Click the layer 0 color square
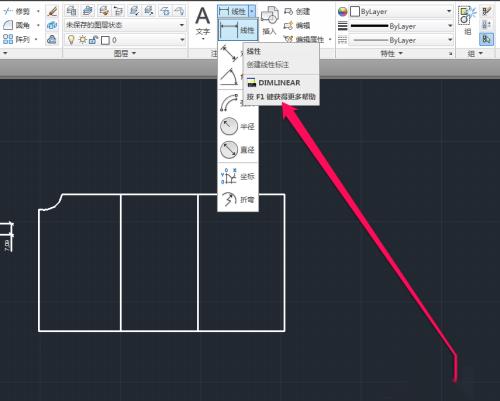 click(105, 40)
